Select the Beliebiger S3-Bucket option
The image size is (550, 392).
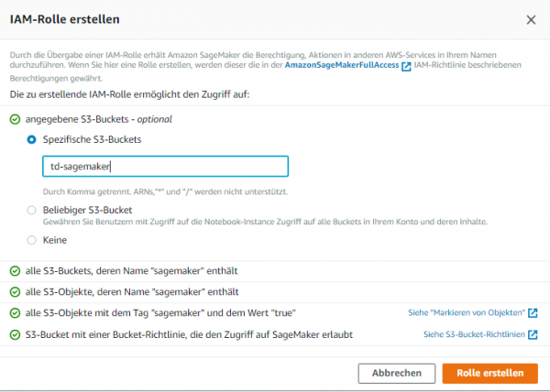[31, 210]
